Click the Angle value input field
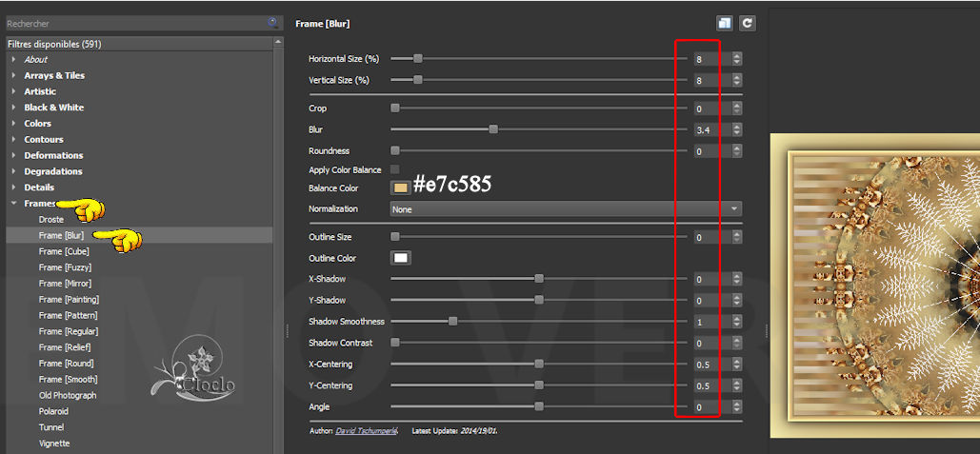 (706, 407)
